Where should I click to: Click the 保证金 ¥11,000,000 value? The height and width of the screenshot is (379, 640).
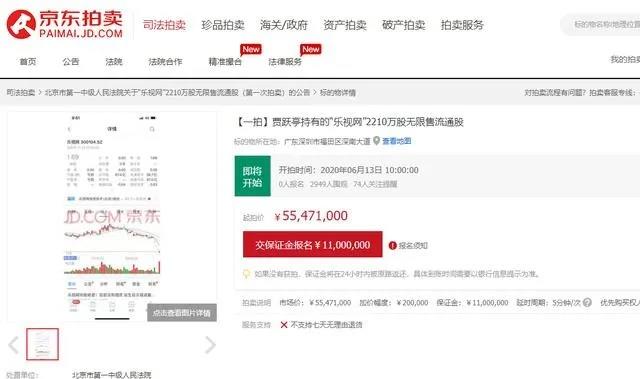coord(487,303)
